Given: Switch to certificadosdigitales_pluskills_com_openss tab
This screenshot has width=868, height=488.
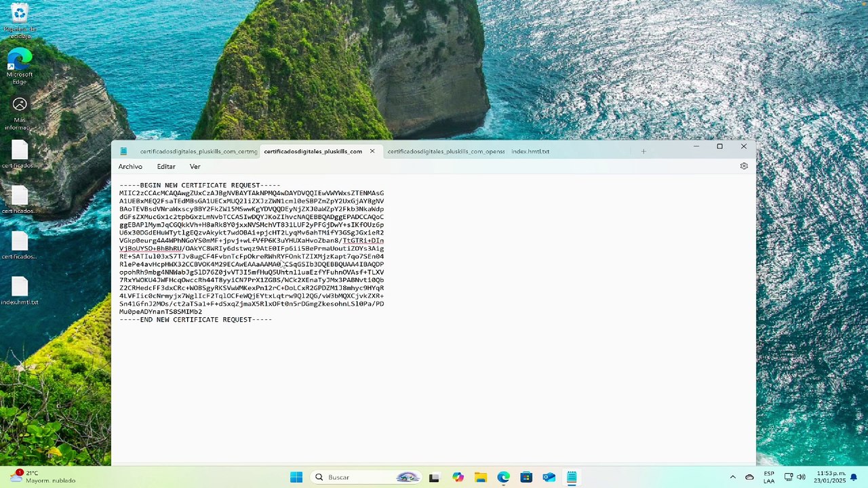Looking at the screenshot, I should (x=446, y=151).
